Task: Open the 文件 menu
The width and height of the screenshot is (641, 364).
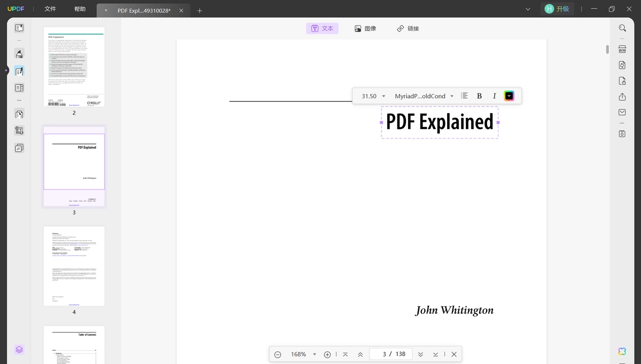Action: [x=50, y=9]
